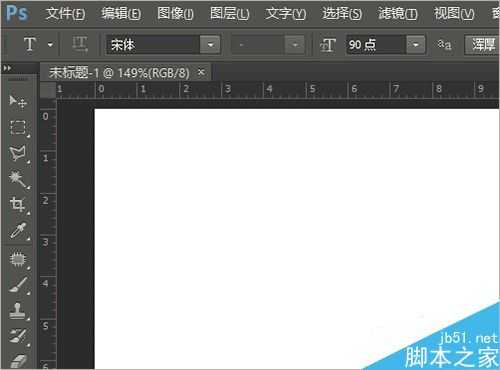This screenshot has height=370, width=500.
Task: Click the Photoshop Ps logo
Action: [17, 13]
